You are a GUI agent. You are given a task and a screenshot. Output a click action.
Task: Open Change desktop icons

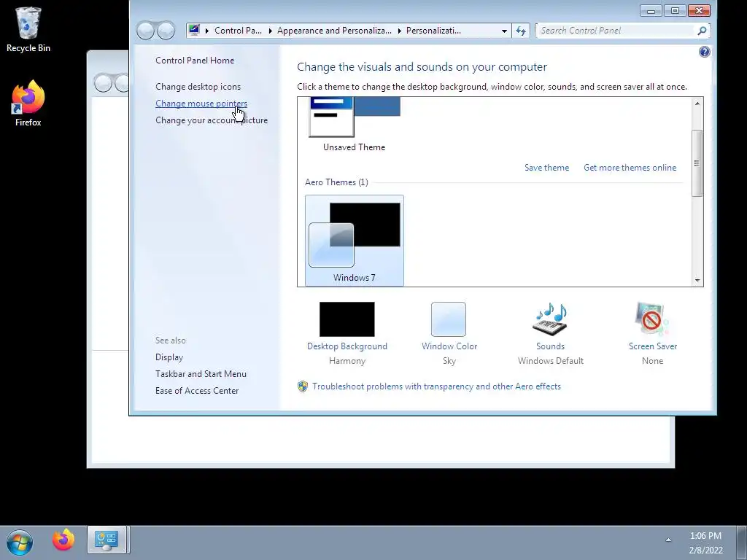(198, 87)
